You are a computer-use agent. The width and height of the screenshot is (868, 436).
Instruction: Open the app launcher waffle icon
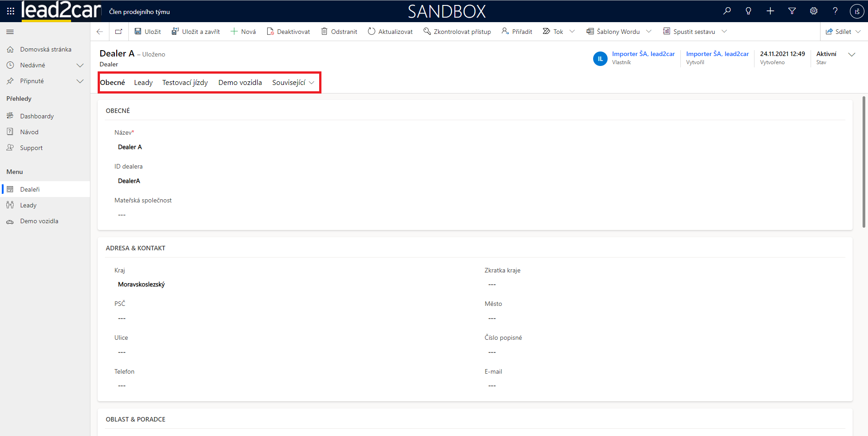pos(10,11)
